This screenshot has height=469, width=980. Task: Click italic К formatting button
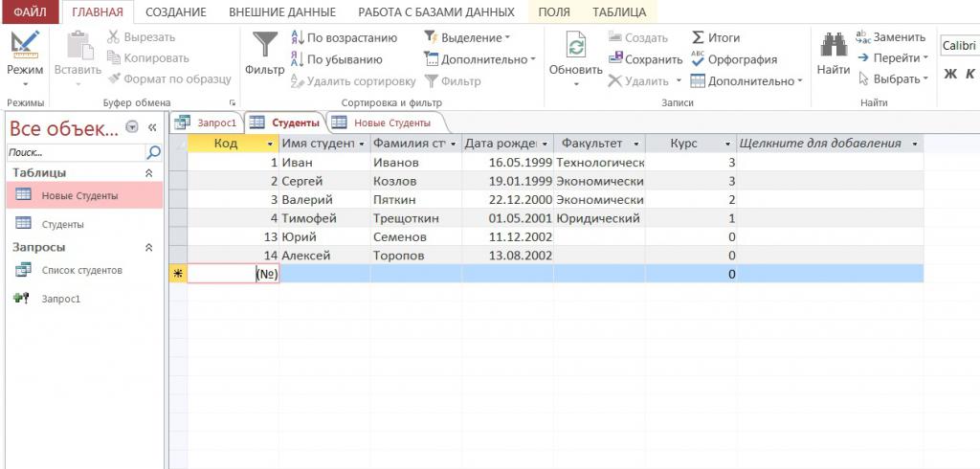(969, 74)
